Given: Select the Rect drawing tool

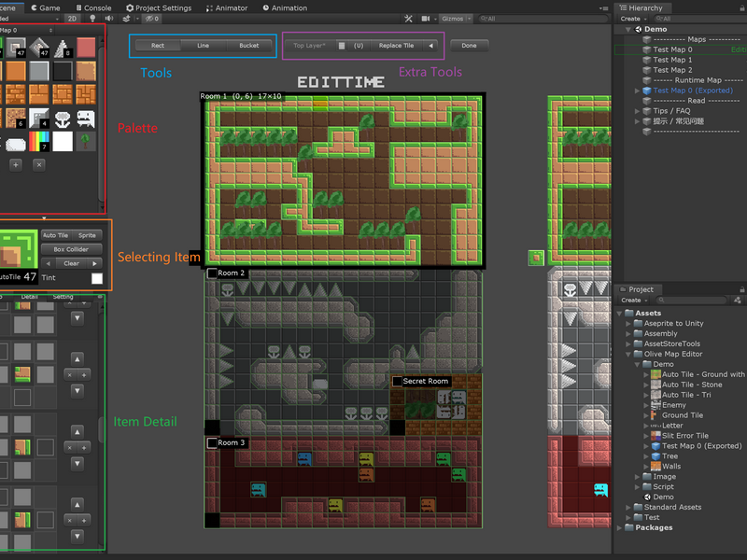Looking at the screenshot, I should tap(158, 46).
